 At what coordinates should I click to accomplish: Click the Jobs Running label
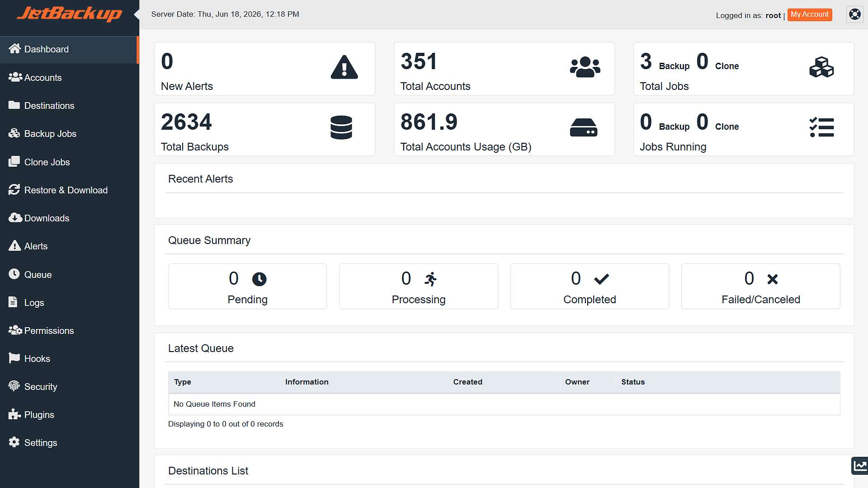673,147
